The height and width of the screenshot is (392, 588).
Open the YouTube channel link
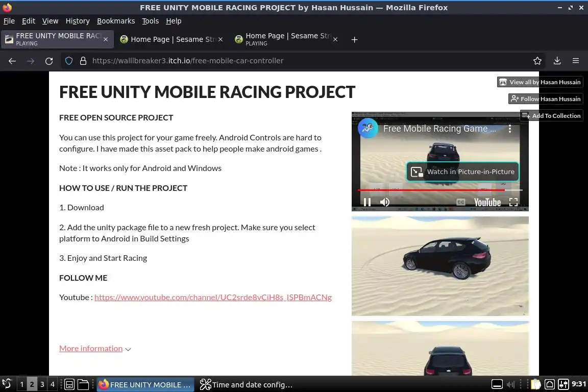(x=213, y=298)
